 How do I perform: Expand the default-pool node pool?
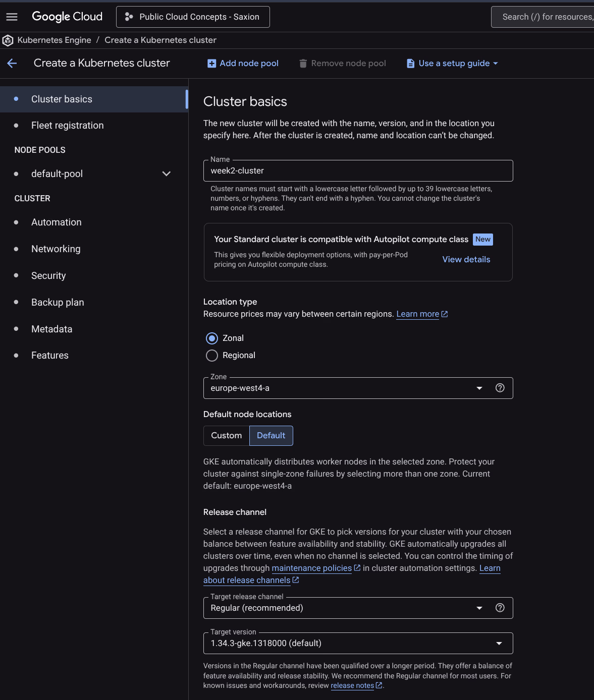[x=166, y=174]
